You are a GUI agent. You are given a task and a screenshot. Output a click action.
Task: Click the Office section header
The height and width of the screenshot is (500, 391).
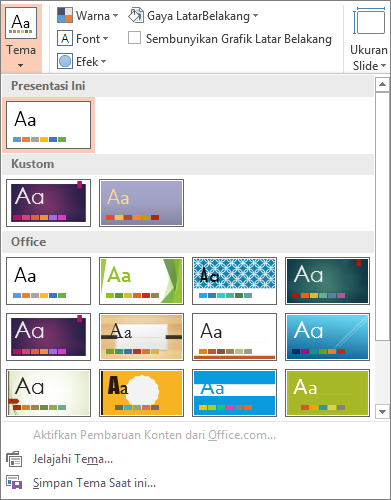[x=188, y=242]
